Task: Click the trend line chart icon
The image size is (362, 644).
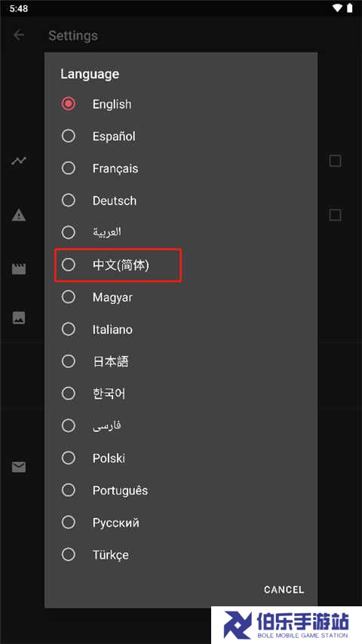Action: (x=19, y=161)
